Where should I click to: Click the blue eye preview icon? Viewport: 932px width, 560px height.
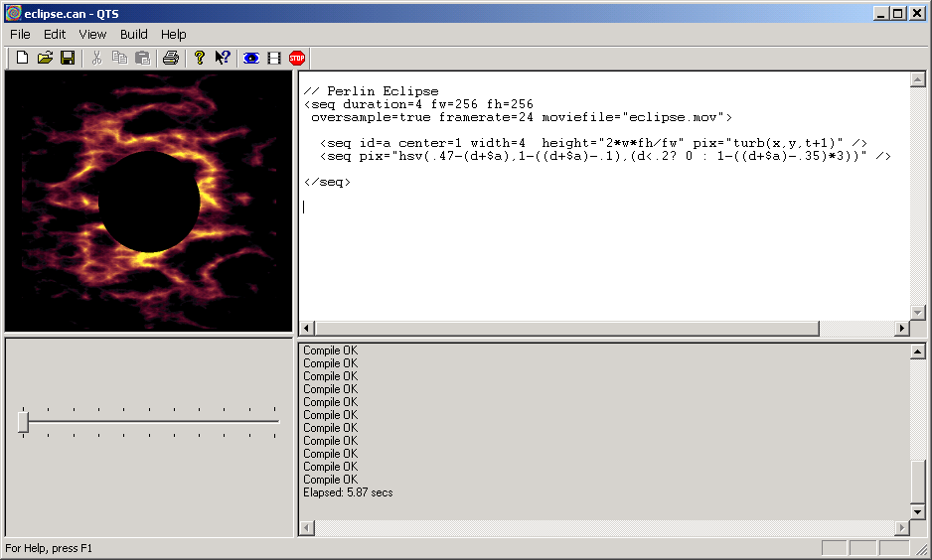pyautogui.click(x=251, y=58)
